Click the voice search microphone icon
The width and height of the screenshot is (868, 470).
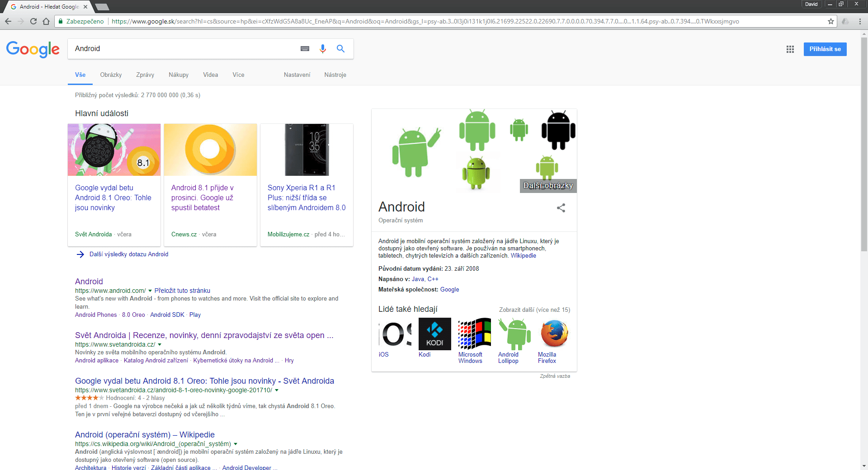(x=322, y=49)
